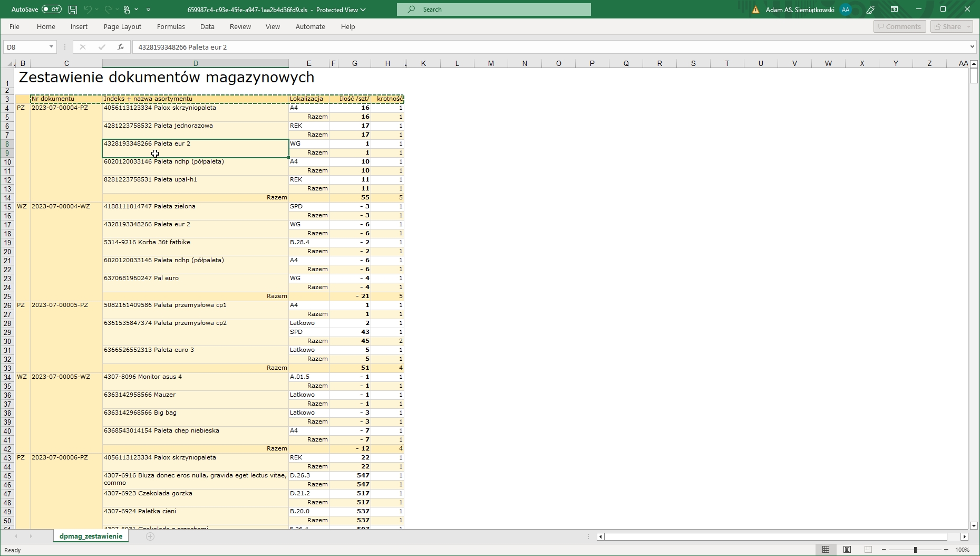Open the Name Box dropdown arrow

(x=51, y=47)
